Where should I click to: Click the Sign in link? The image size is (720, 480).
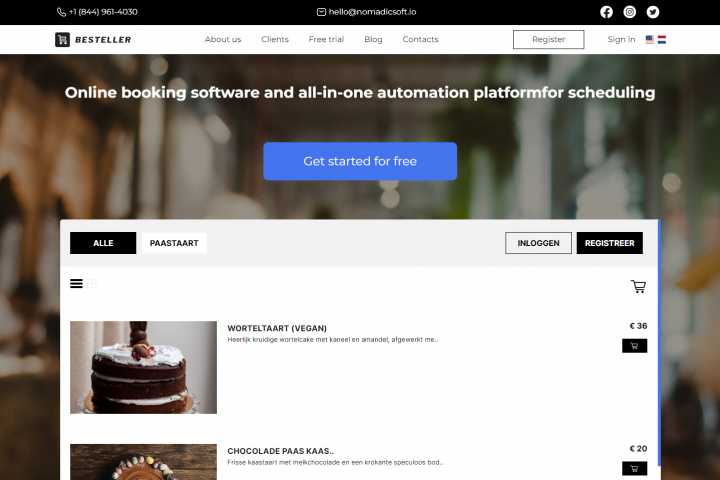pos(621,40)
